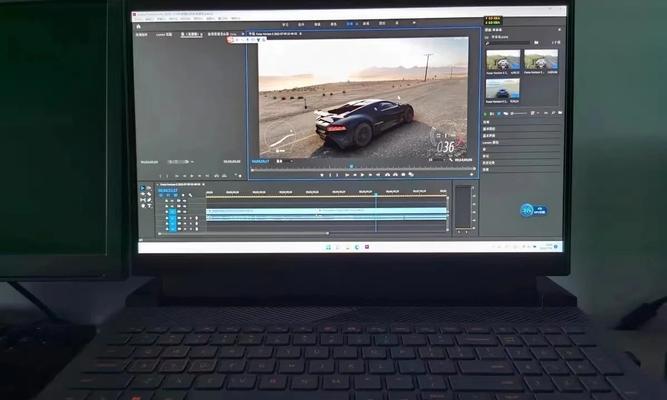Image resolution: width=667 pixels, height=400 pixels.
Task: Open the Home screen icon in Premiere
Action: pos(138,26)
